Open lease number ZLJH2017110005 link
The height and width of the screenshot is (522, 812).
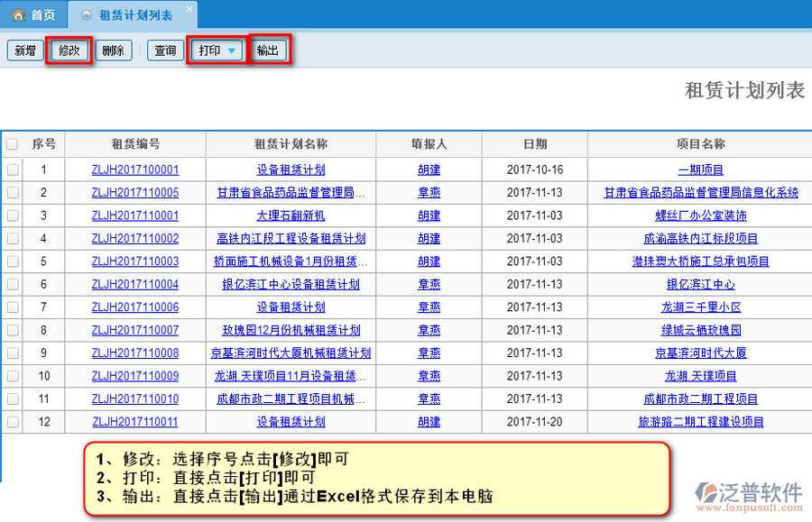(135, 193)
